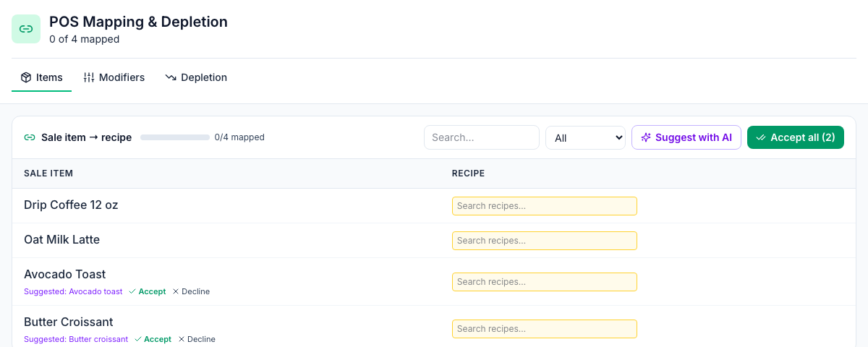Accept the Avocado toast suggestion
This screenshot has height=347, width=868.
coord(147,292)
